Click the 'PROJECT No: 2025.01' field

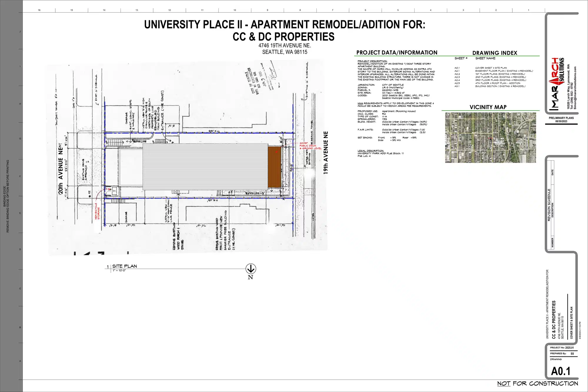coord(562,348)
